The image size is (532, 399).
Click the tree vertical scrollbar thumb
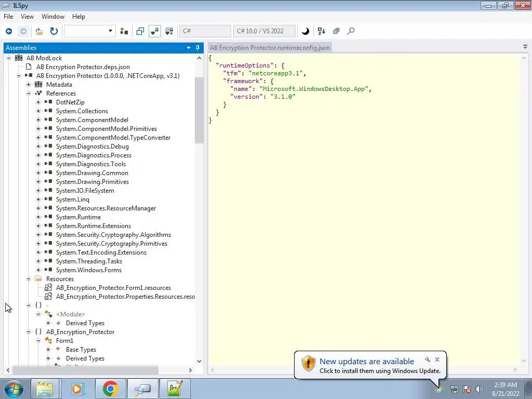point(199,110)
